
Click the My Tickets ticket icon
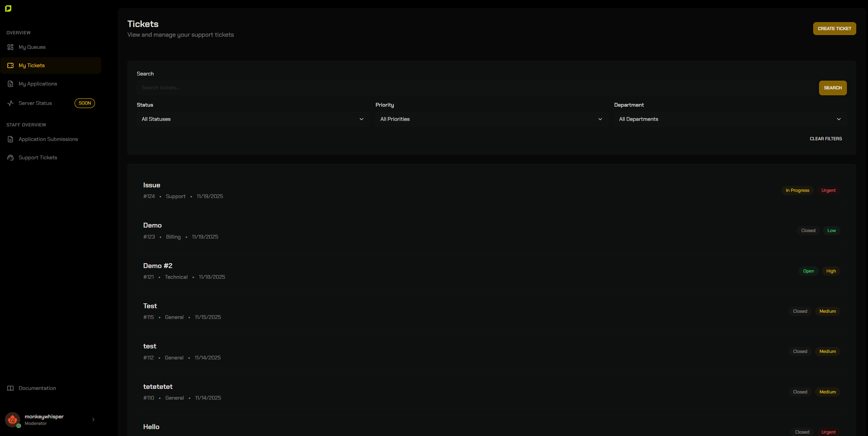click(x=10, y=65)
